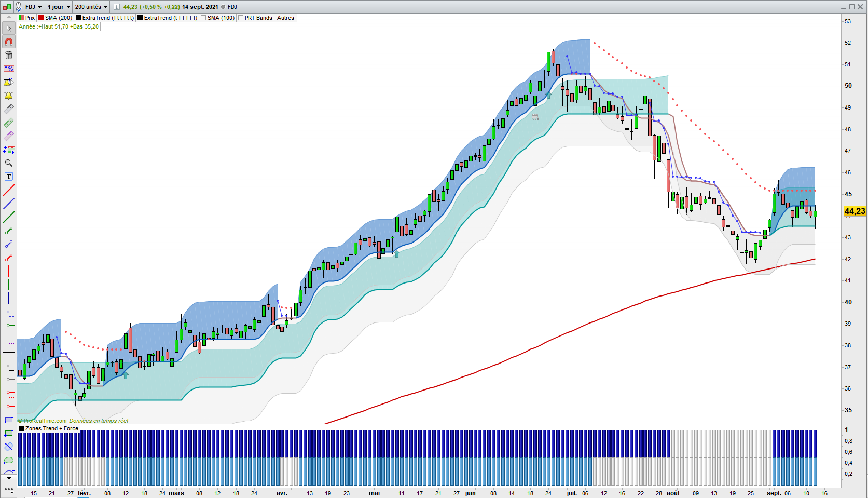The image size is (868, 498).
Task: Click the 'mars' label on time axis
Action: click(x=176, y=493)
